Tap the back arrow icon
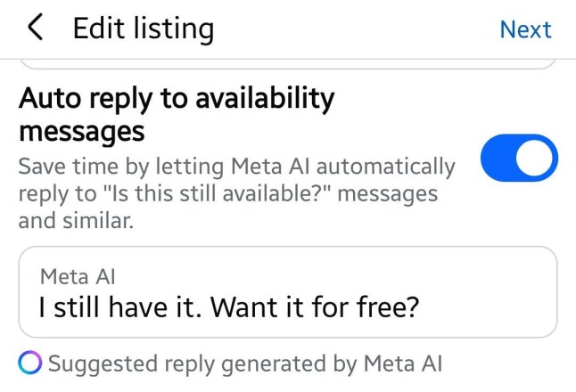Screen dimensions: 576x392 (36, 29)
